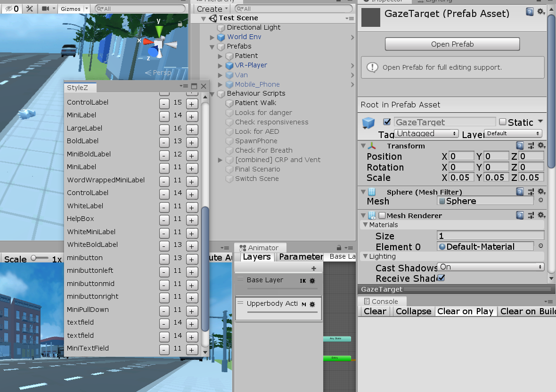This screenshot has width=556, height=392.
Task: Click the StyleZ vertical scrollbar thumb
Action: tap(205, 269)
